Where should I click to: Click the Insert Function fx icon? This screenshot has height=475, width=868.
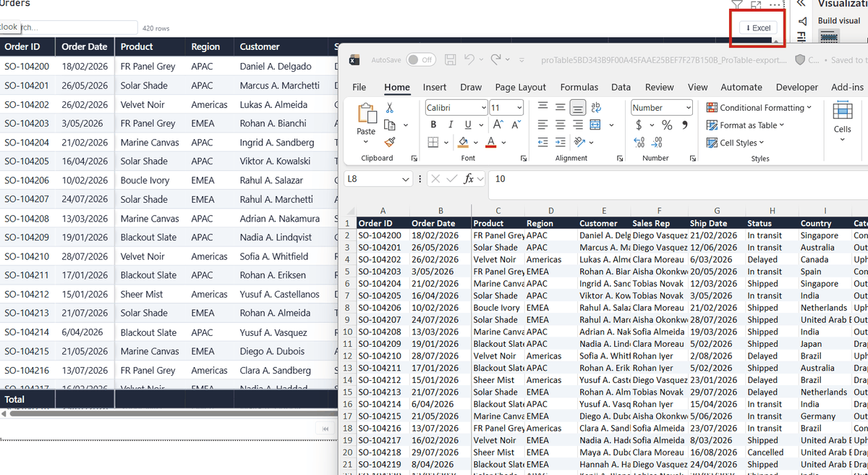(x=469, y=178)
